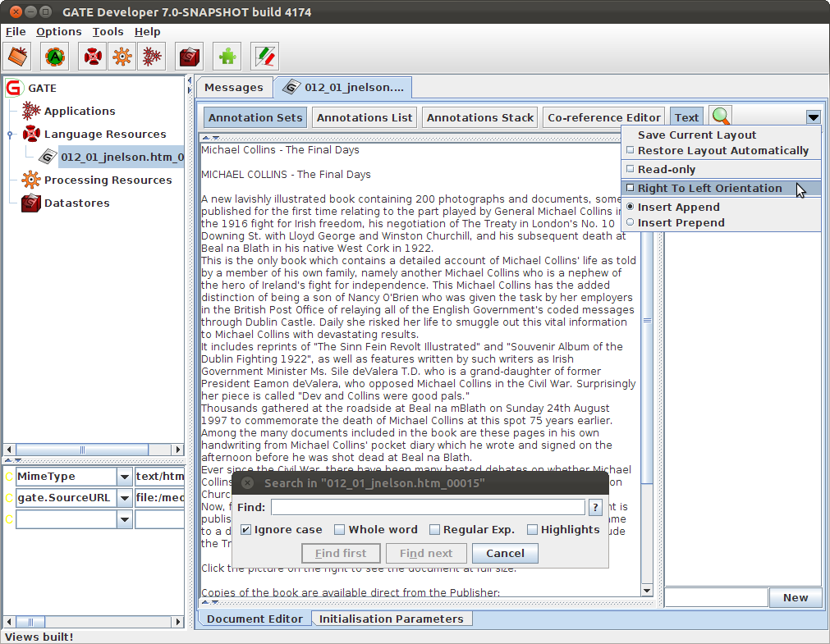The height and width of the screenshot is (644, 830).
Task: Click the green ANNIE load icon
Action: point(55,57)
